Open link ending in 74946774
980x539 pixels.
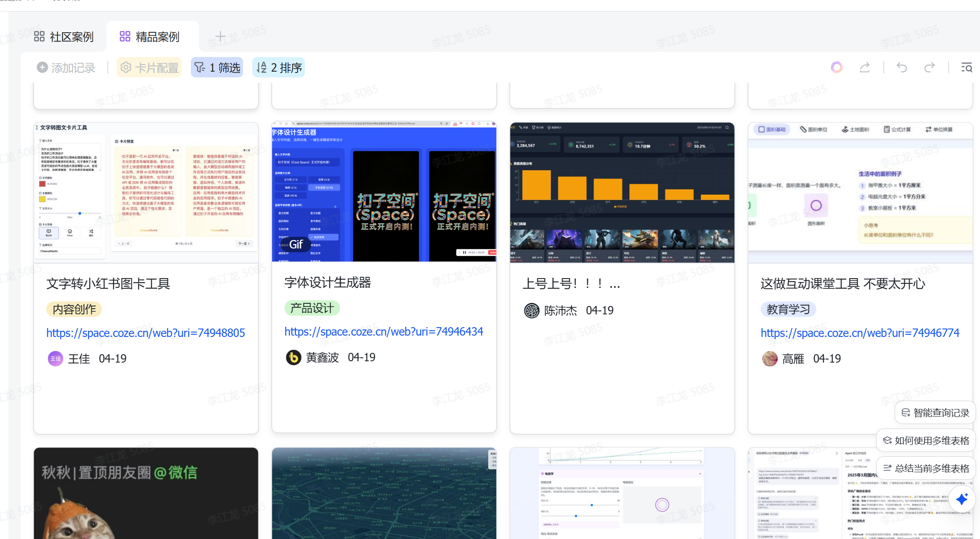click(x=860, y=333)
